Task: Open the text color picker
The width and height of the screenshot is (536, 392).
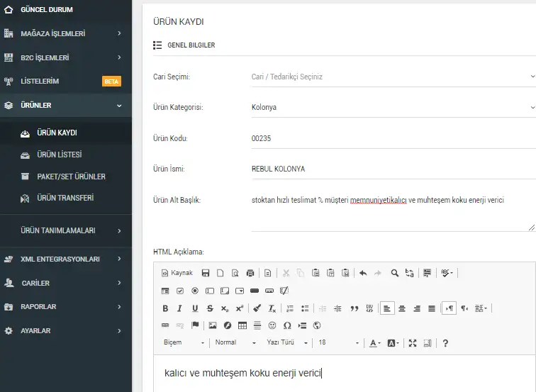Action: pyautogui.click(x=375, y=343)
